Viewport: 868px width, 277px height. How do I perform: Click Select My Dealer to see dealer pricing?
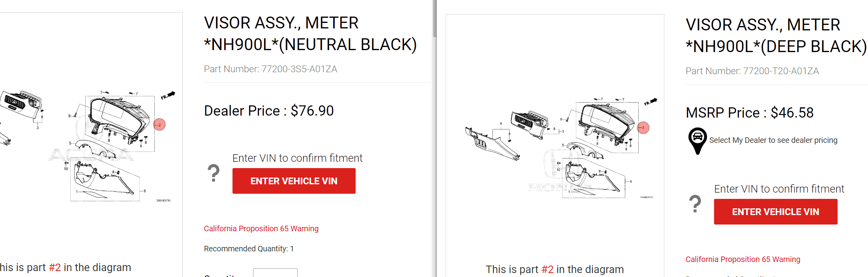pyautogui.click(x=773, y=140)
